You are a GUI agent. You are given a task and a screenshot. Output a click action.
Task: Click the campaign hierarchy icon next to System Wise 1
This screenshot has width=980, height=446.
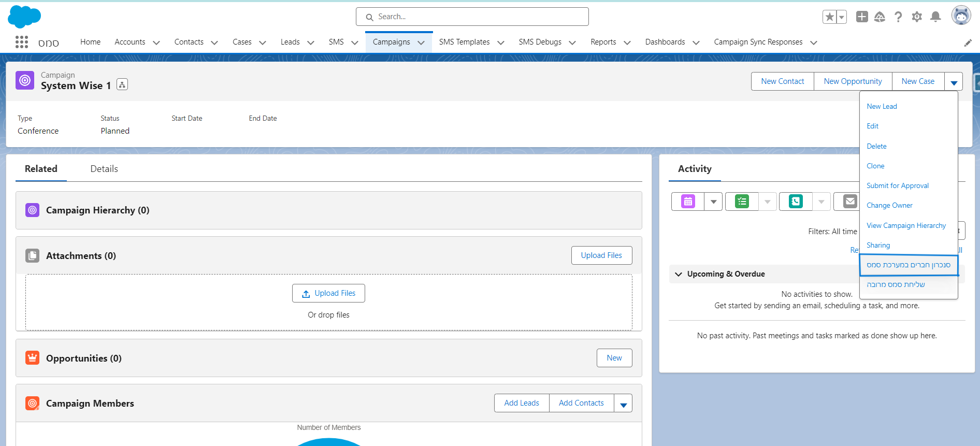tap(122, 84)
